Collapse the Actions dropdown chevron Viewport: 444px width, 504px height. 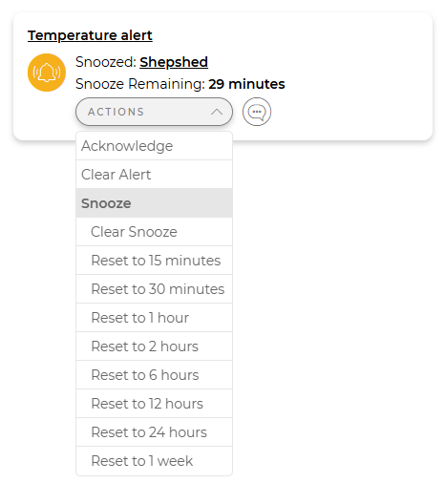point(217,112)
